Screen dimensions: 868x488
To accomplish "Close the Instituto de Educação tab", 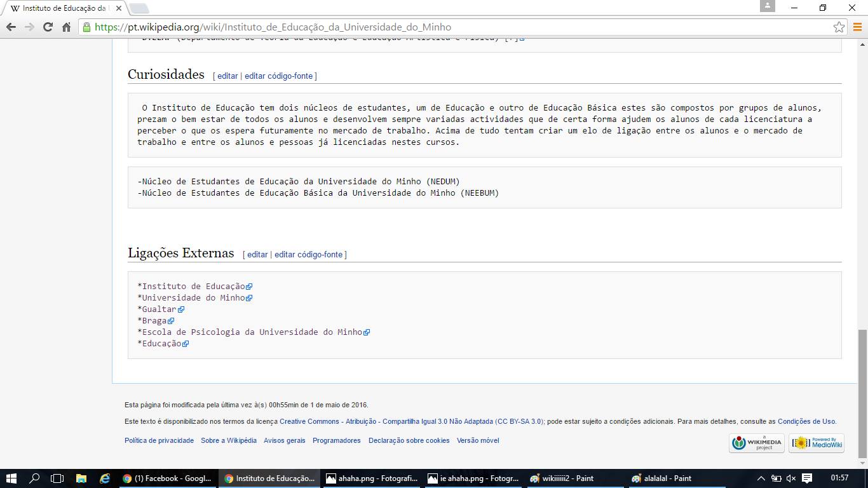I will pos(118,9).
